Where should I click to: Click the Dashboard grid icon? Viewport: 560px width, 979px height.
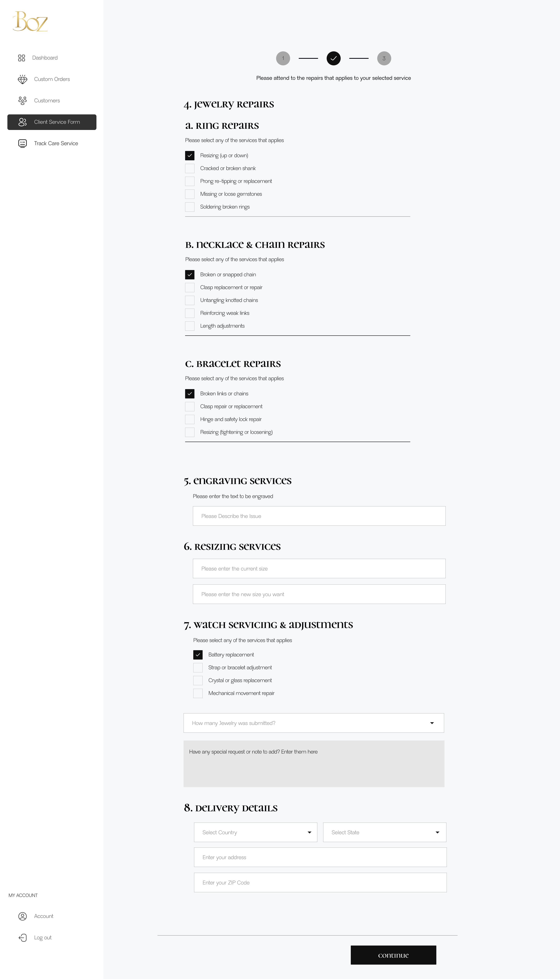(22, 58)
